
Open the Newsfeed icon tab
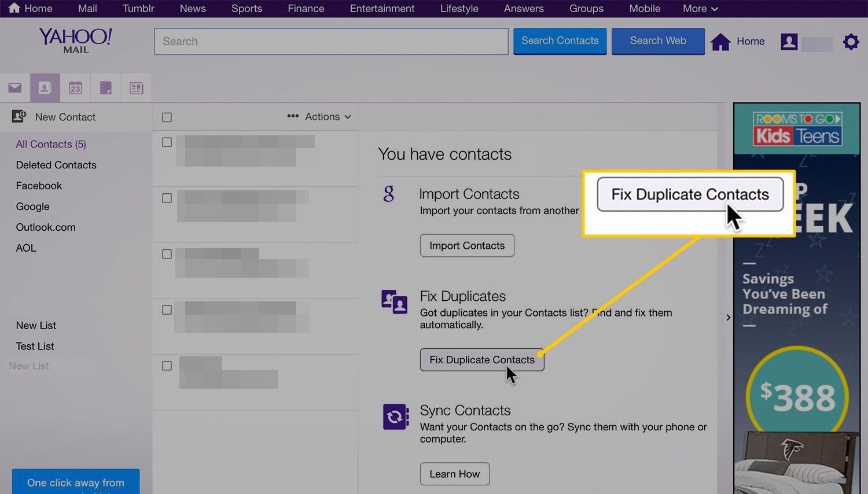pos(136,88)
